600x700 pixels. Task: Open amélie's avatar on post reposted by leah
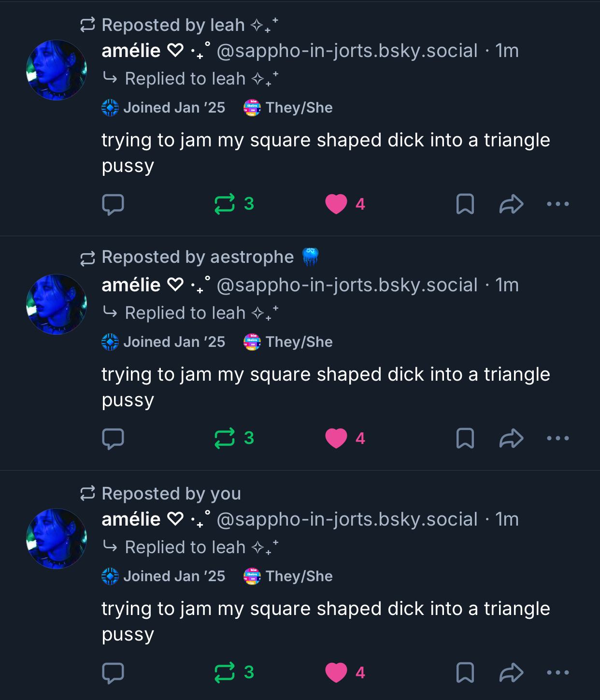point(57,70)
